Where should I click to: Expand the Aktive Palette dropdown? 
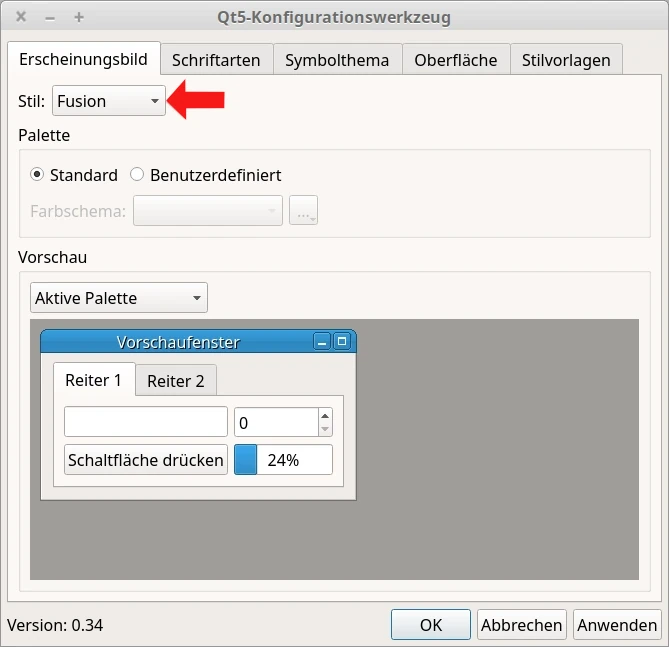point(119,297)
